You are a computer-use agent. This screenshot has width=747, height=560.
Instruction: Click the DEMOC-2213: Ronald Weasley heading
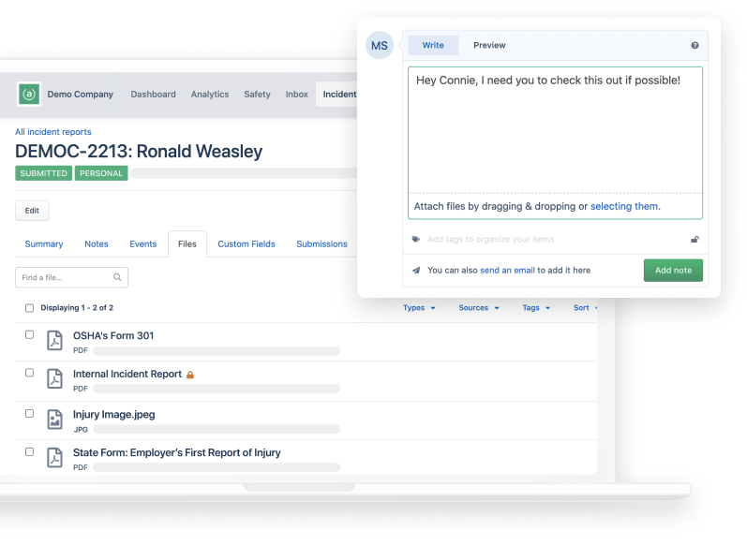[x=139, y=152]
